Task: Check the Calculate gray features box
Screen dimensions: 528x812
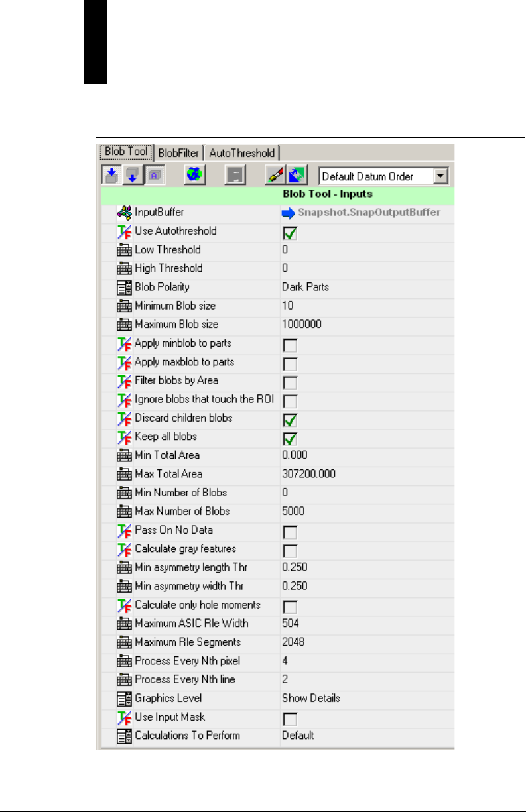Action: pos(289,551)
